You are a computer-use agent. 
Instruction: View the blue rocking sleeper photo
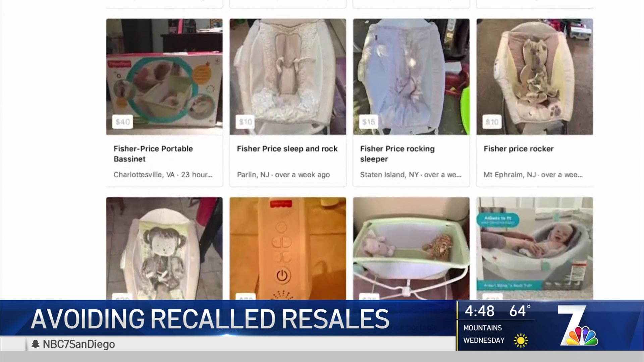tap(411, 77)
